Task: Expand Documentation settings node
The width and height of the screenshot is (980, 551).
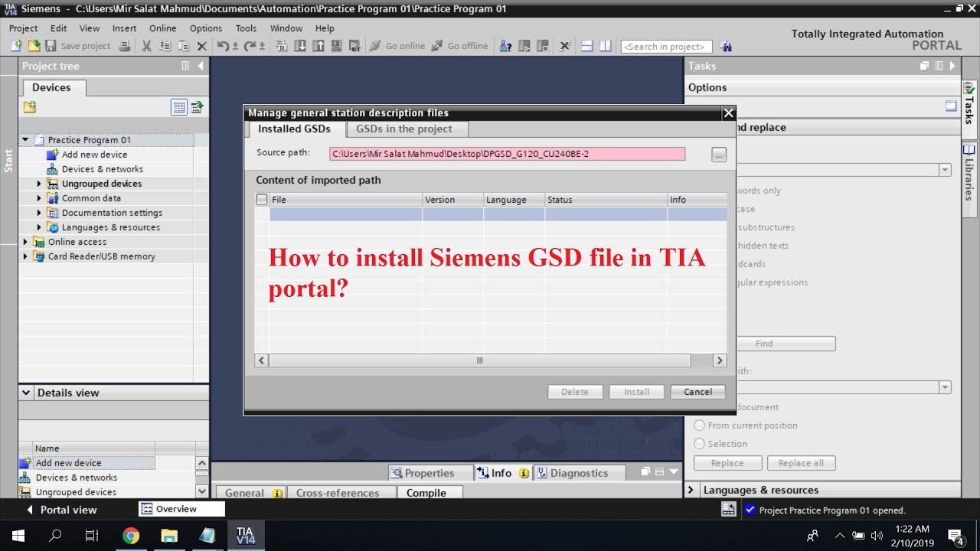Action: click(39, 213)
